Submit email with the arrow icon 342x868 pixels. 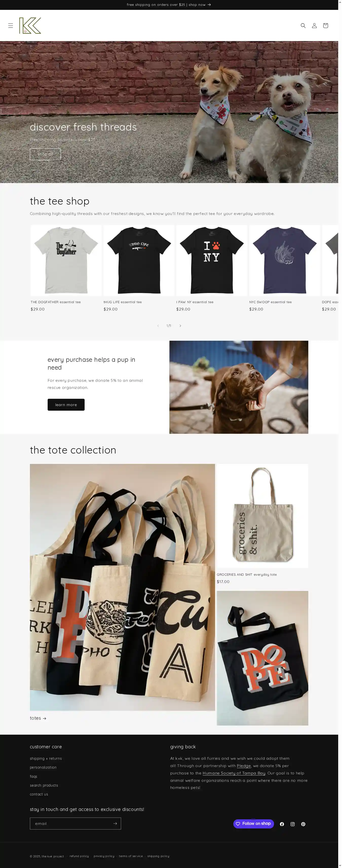tap(115, 823)
